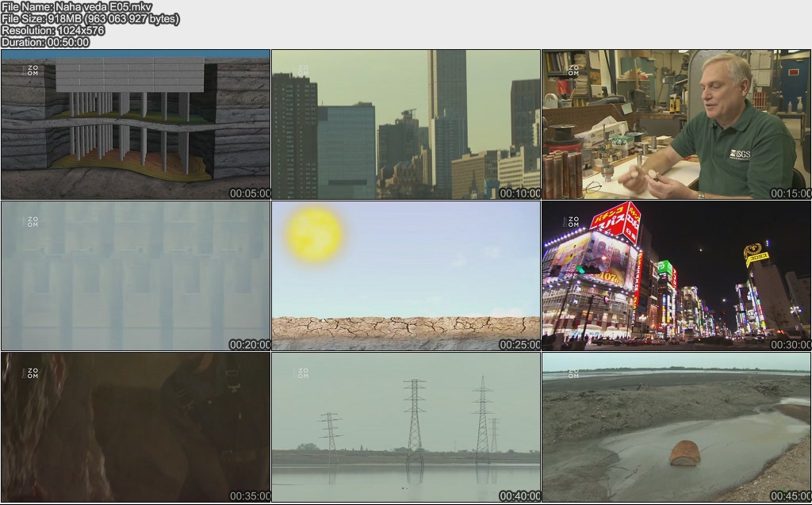Click the ZOOM watermark on the sun frame
812x505 pixels.
pyautogui.click(x=303, y=222)
